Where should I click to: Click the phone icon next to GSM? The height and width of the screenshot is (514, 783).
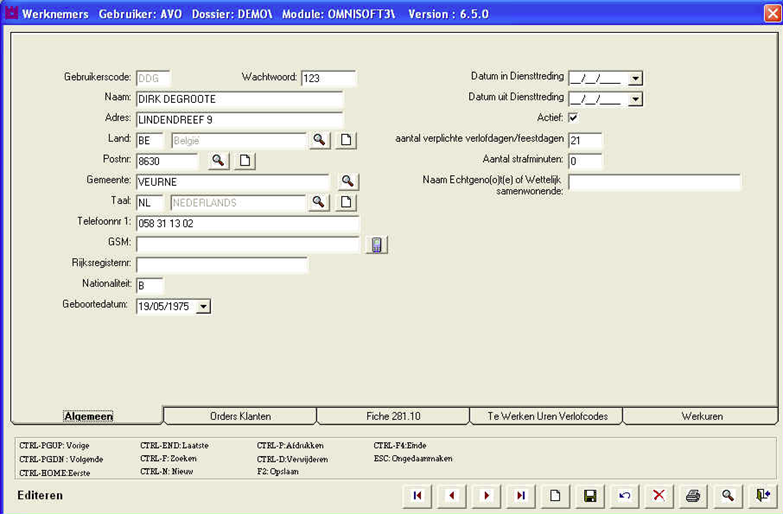point(376,245)
